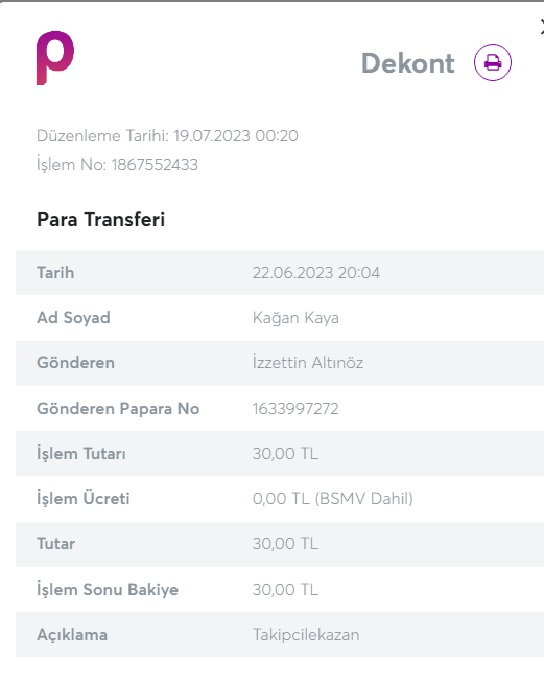Click the Açıklama text Takipcilekazan

click(x=306, y=635)
